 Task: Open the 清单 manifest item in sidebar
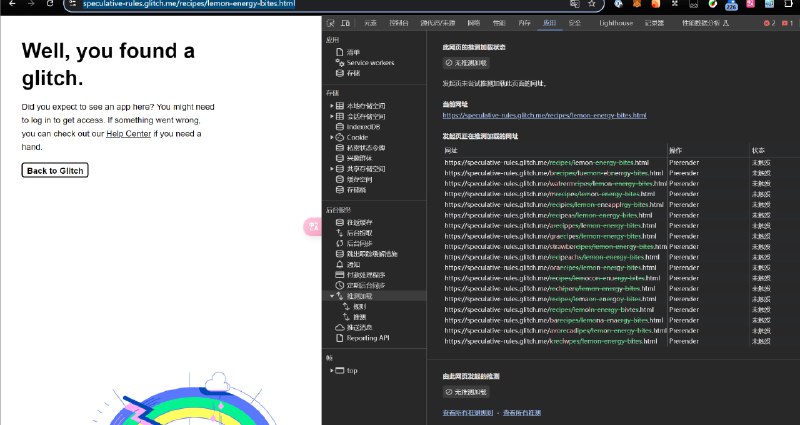click(353, 52)
